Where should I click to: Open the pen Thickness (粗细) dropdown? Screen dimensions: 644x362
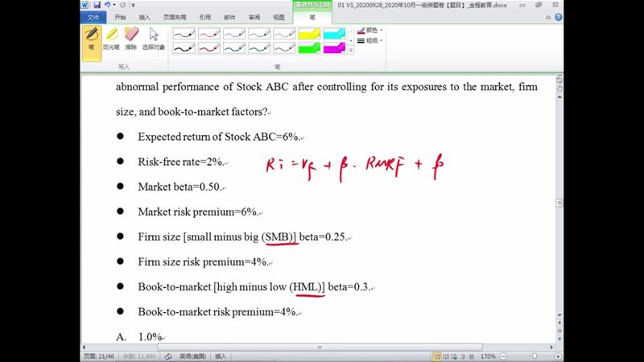[370, 40]
